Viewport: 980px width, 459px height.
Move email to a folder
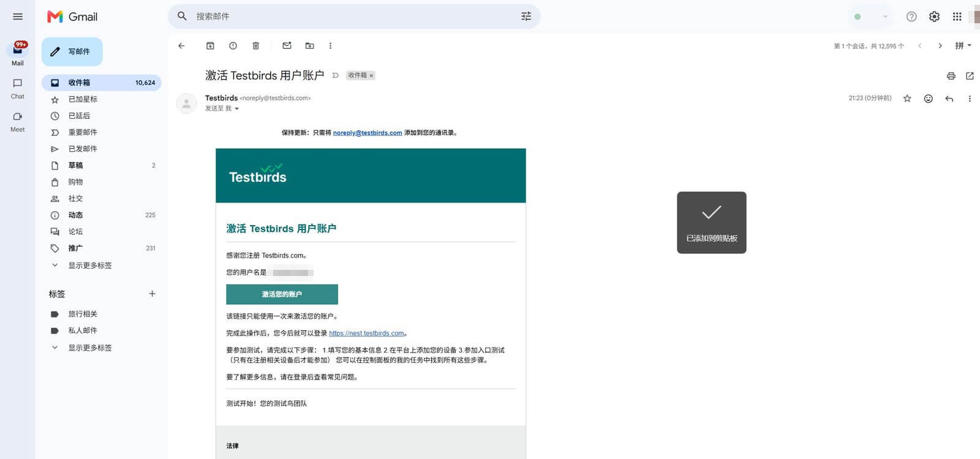point(309,46)
